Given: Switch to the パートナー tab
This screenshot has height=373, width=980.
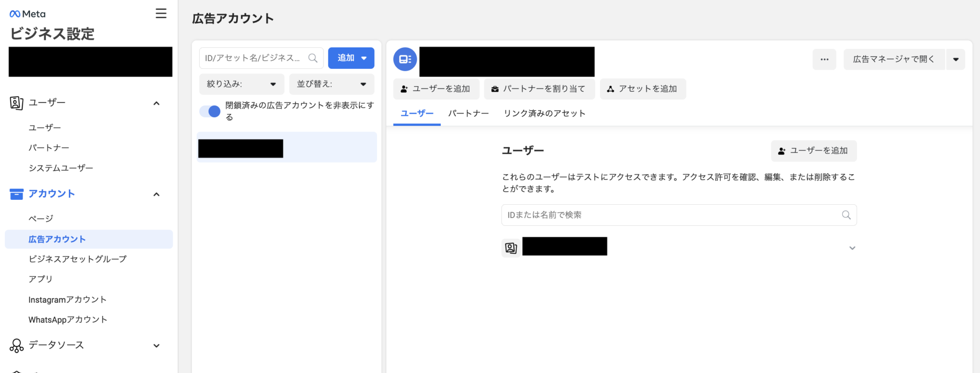Looking at the screenshot, I should click(468, 113).
